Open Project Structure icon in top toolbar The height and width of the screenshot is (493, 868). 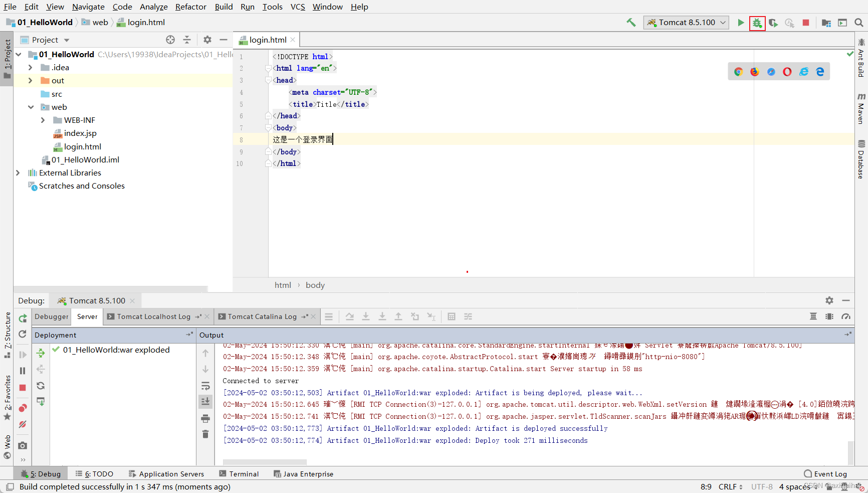point(826,23)
